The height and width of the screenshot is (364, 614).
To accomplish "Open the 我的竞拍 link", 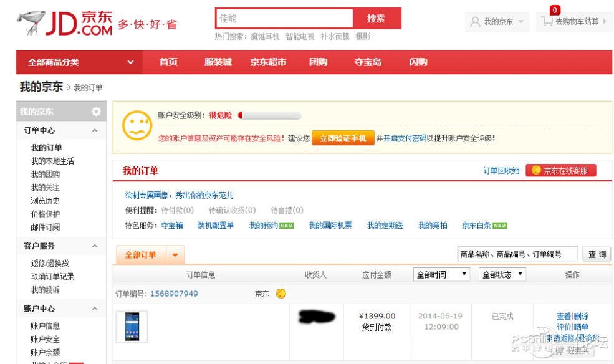I will point(433,226).
